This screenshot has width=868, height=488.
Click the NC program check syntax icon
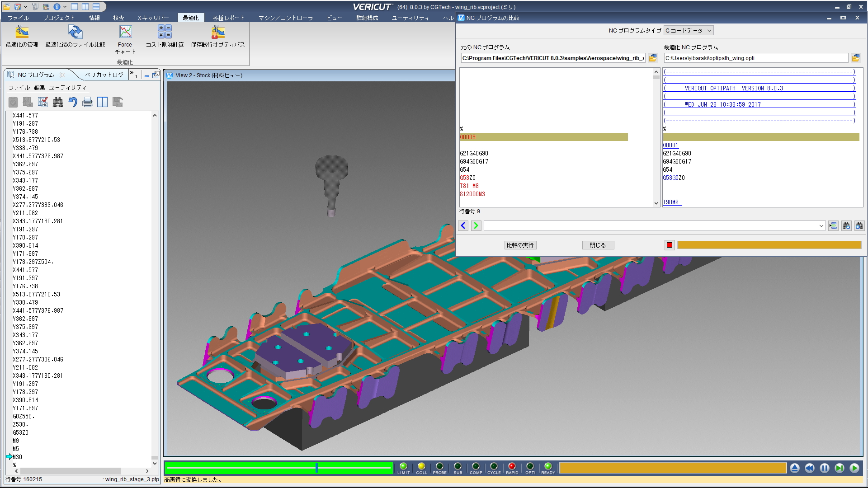[43, 102]
